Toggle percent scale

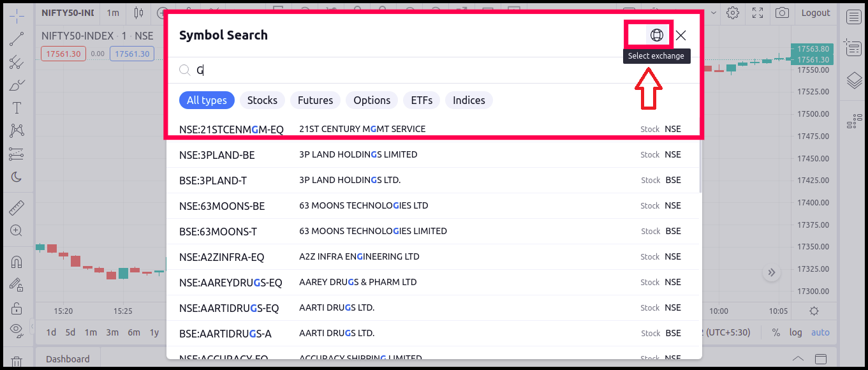coord(776,332)
